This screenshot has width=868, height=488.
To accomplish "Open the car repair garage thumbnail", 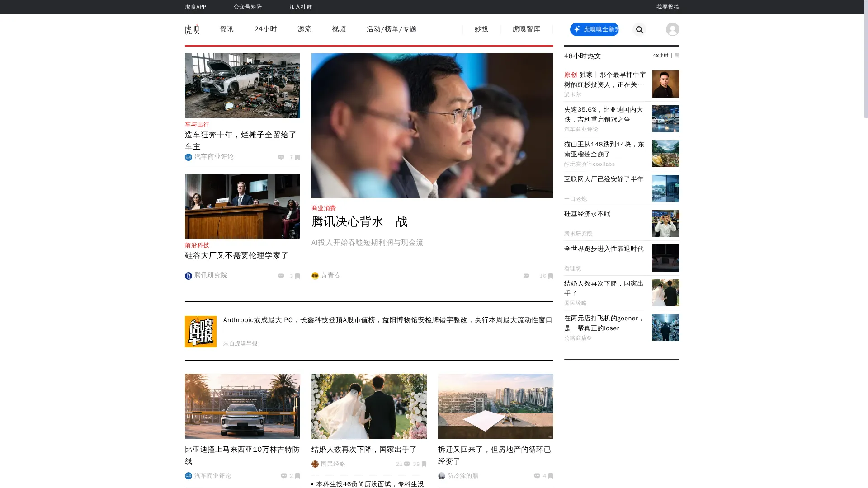I will 242,85.
